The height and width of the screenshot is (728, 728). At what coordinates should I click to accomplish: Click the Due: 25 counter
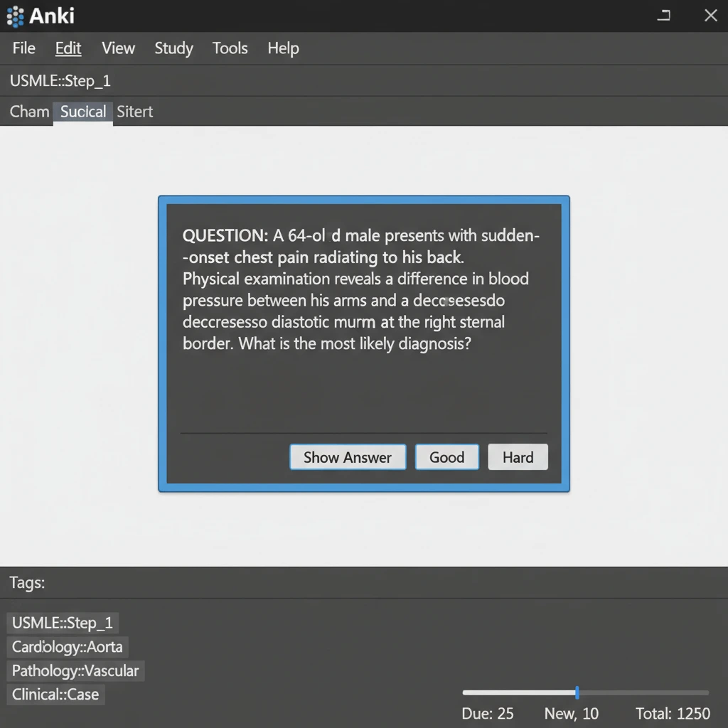488,713
